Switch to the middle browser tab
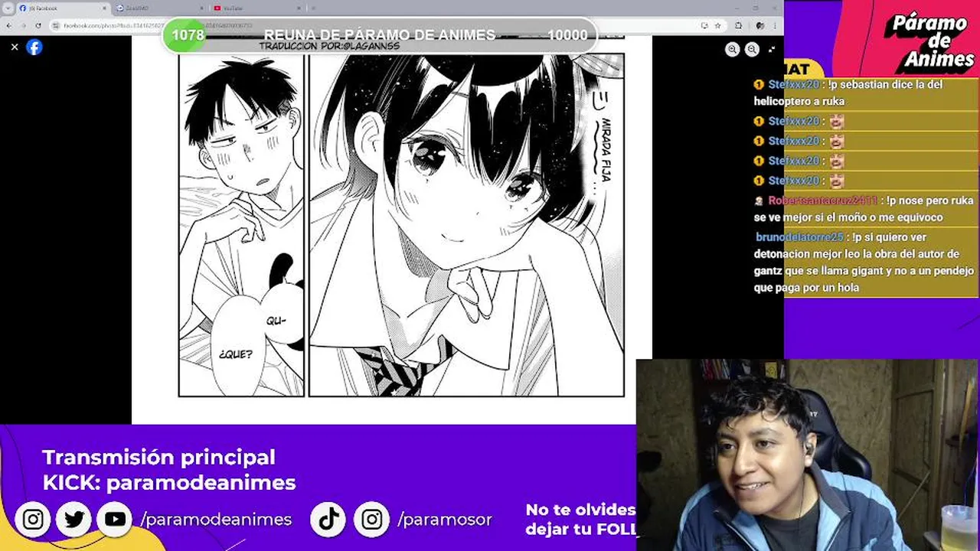The image size is (980, 551). (159, 8)
